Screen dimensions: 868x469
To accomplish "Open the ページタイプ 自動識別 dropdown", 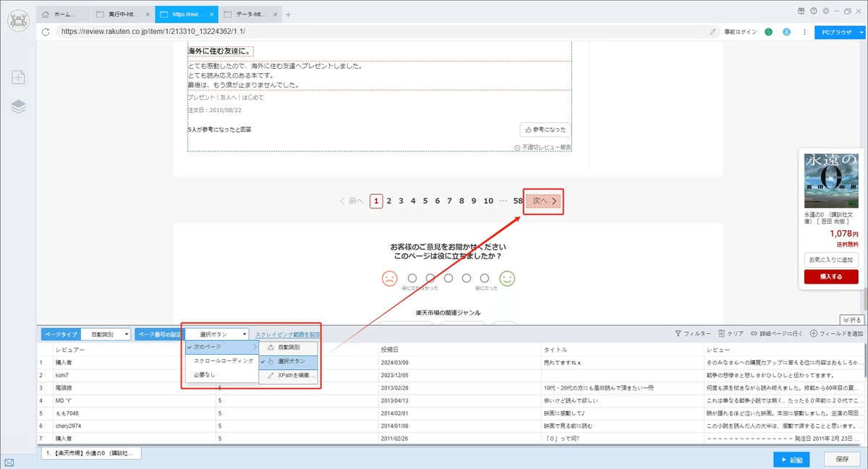I will pos(106,334).
